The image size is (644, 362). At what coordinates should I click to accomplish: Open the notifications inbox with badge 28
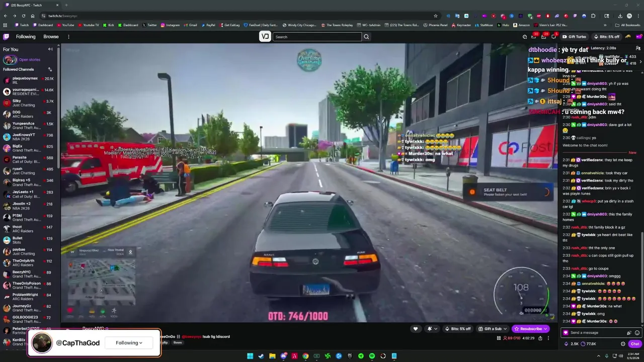click(x=543, y=37)
